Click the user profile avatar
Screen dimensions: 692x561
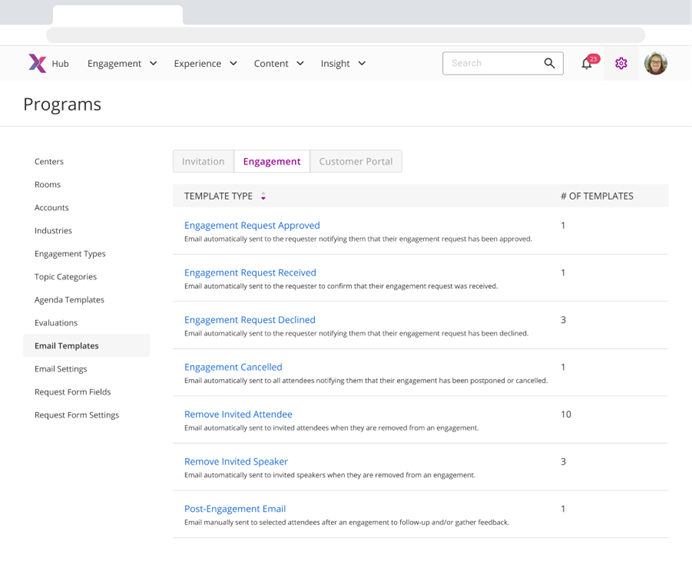[655, 63]
